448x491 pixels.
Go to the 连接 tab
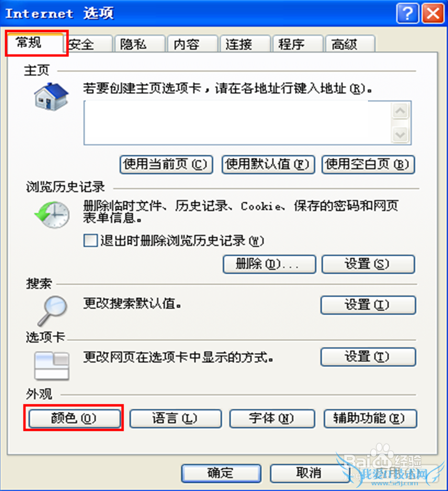click(245, 44)
